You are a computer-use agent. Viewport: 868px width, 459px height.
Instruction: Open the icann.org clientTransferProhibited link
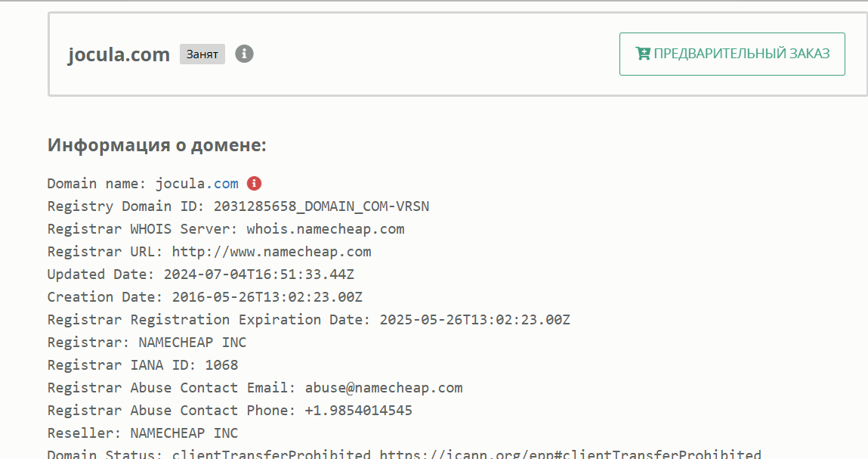coord(570,454)
